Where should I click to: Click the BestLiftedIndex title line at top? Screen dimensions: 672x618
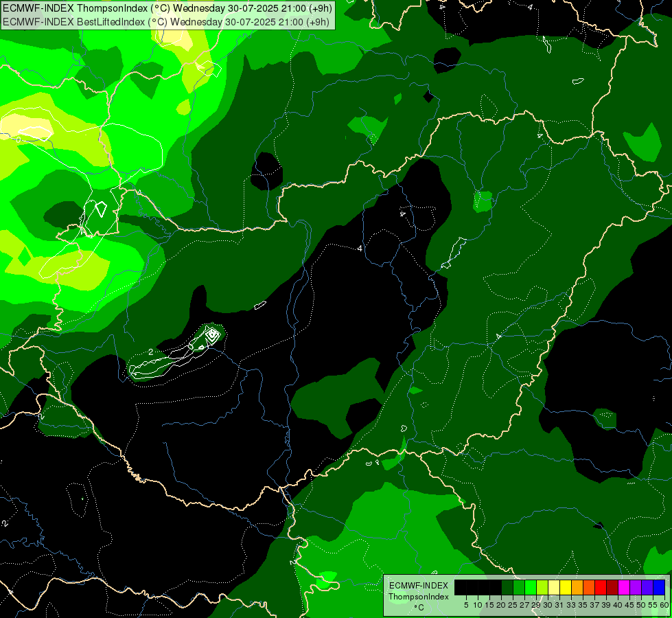pos(166,22)
